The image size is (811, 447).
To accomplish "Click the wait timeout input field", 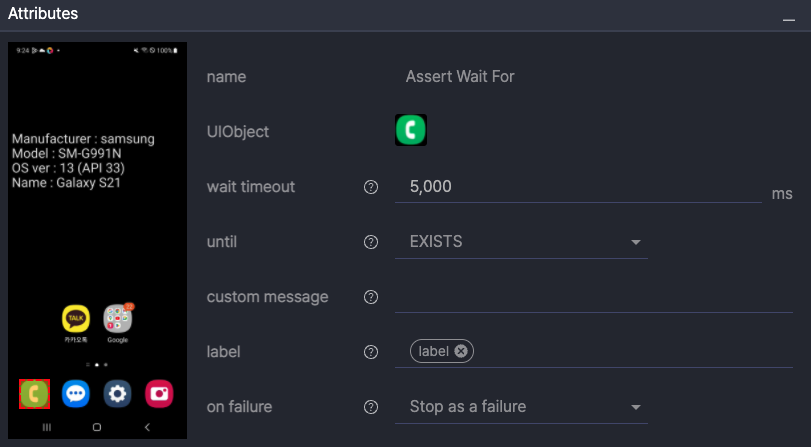I will coord(578,187).
